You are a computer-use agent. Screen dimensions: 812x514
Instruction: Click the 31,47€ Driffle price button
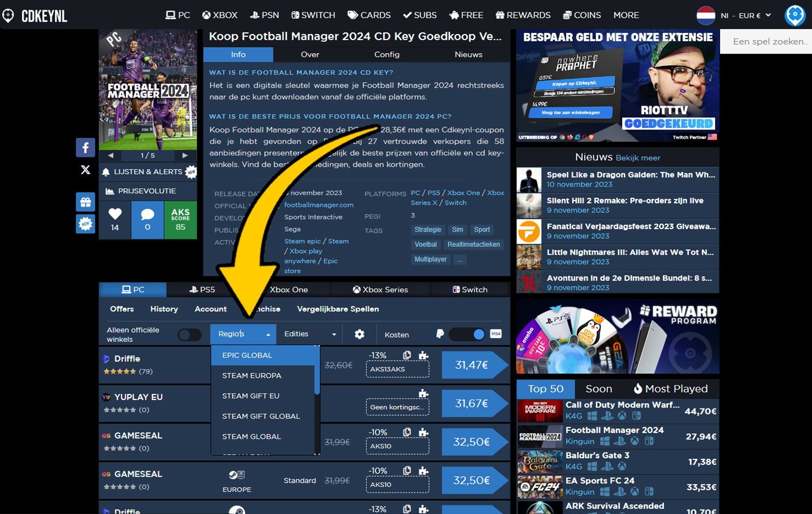pyautogui.click(x=472, y=365)
